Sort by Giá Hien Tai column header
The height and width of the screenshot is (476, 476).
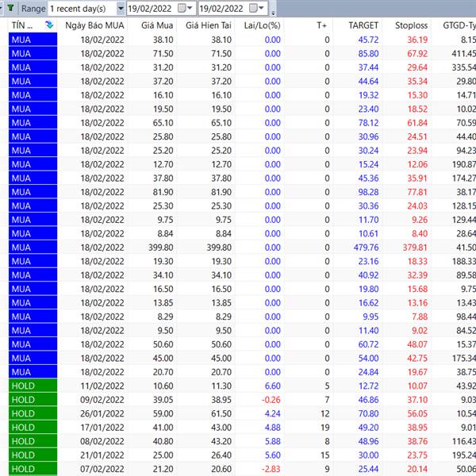point(208,25)
